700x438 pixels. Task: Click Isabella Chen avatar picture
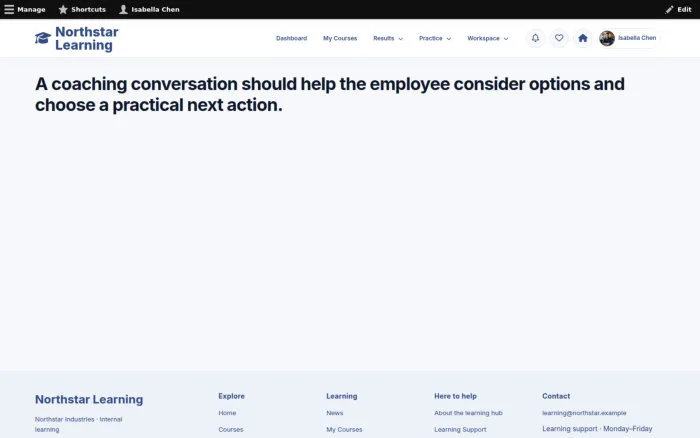coord(607,38)
